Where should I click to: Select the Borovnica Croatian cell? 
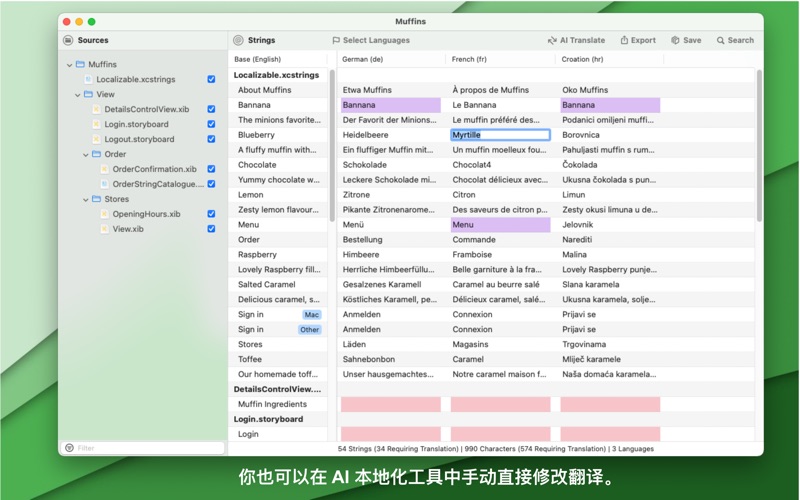(x=610, y=135)
